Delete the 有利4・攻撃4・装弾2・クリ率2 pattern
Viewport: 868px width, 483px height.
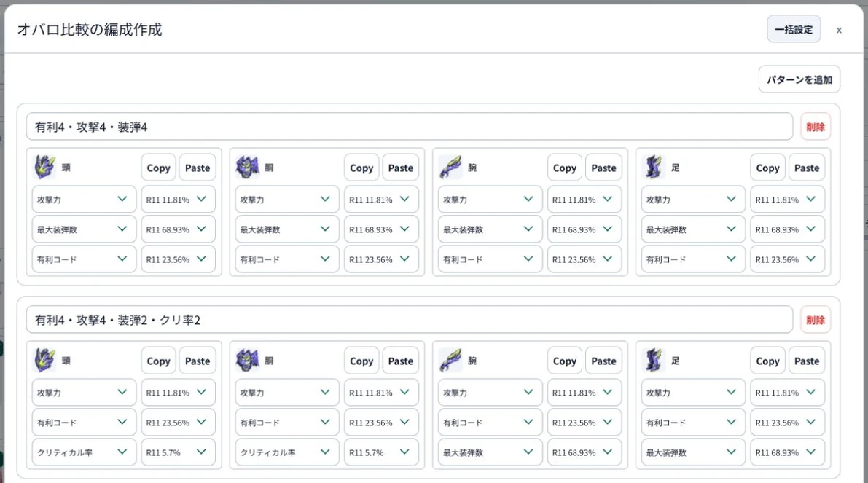click(x=816, y=321)
